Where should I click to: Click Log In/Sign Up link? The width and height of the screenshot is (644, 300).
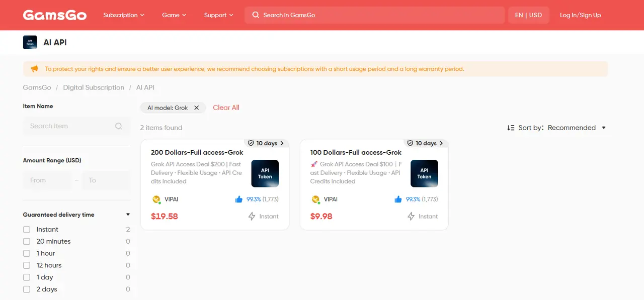pos(581,15)
